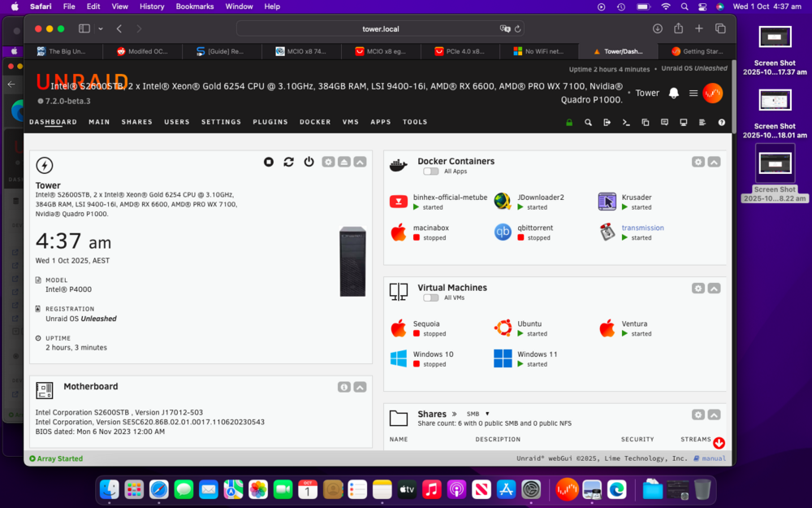Click Safari download icon in toolbar

pyautogui.click(x=657, y=29)
